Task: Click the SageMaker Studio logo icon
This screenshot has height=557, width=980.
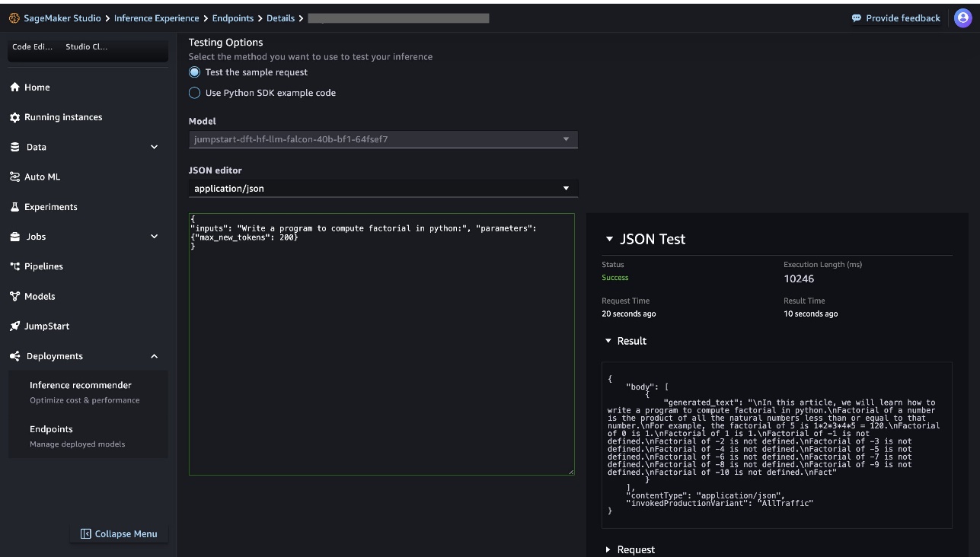Action: 14,18
